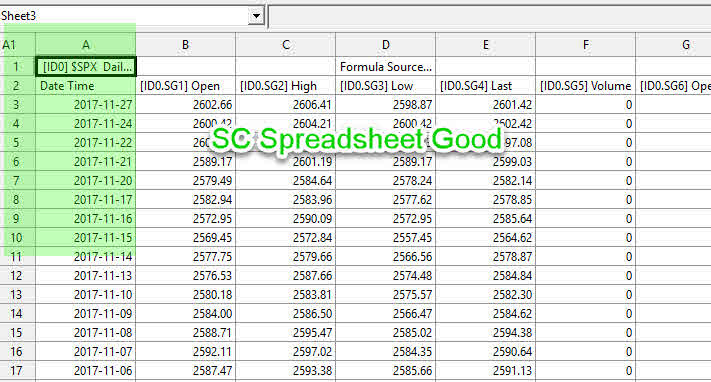711x382 pixels.
Task: Select date cell 2017-11-14
Action: pyautogui.click(x=86, y=257)
